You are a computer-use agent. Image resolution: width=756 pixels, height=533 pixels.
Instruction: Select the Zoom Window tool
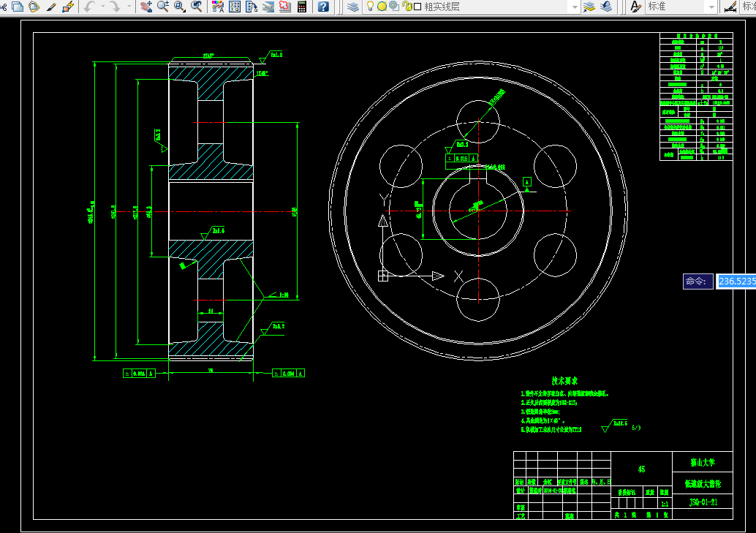[180, 7]
